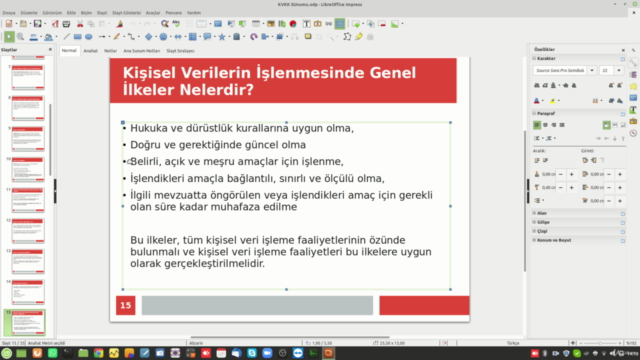
Task: Select the Insert Line tool
Action: point(67,37)
